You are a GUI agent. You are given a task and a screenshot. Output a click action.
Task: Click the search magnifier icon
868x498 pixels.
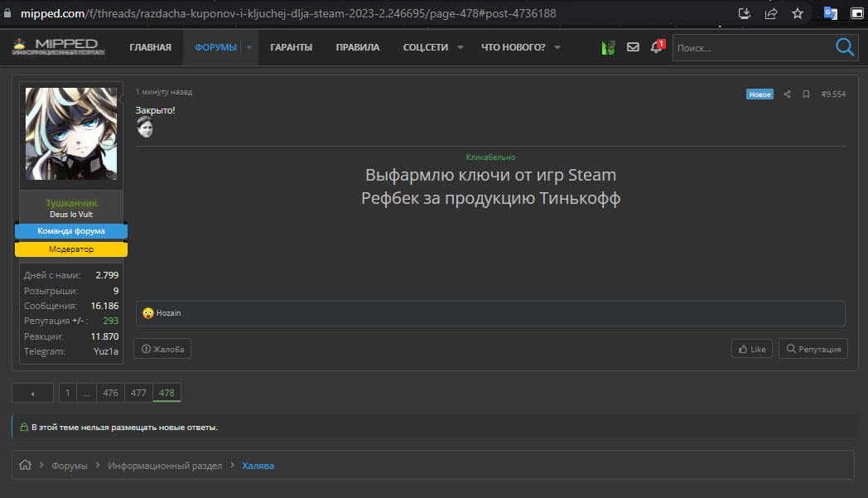(x=844, y=47)
